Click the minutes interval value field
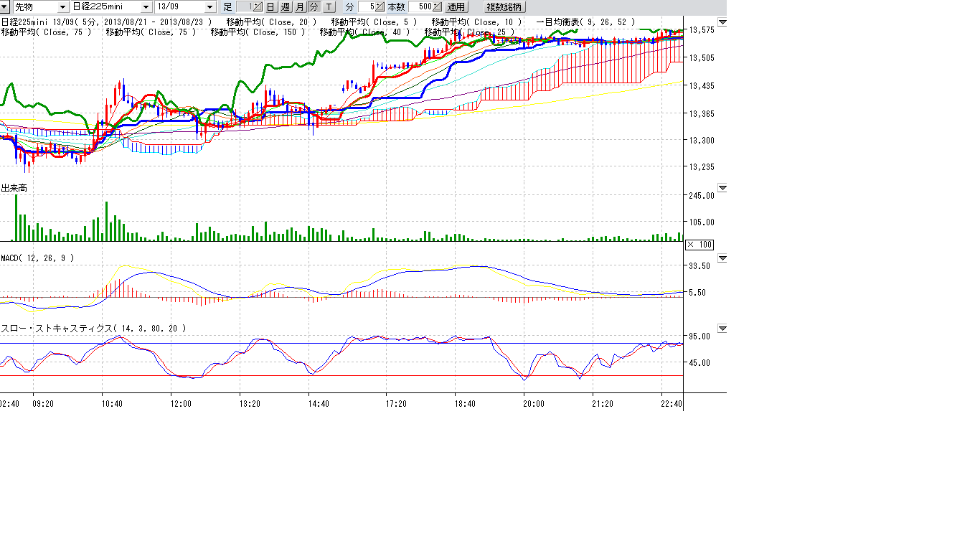 [x=367, y=7]
